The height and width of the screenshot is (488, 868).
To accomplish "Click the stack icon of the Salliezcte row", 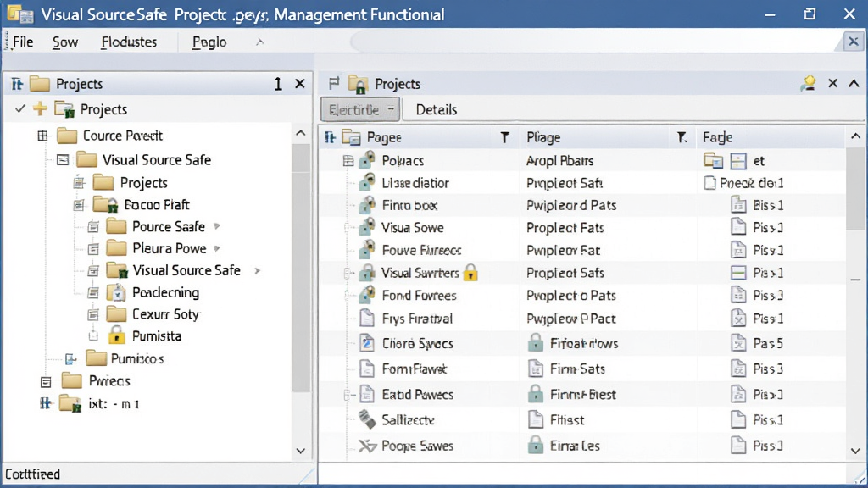I will 367,419.
